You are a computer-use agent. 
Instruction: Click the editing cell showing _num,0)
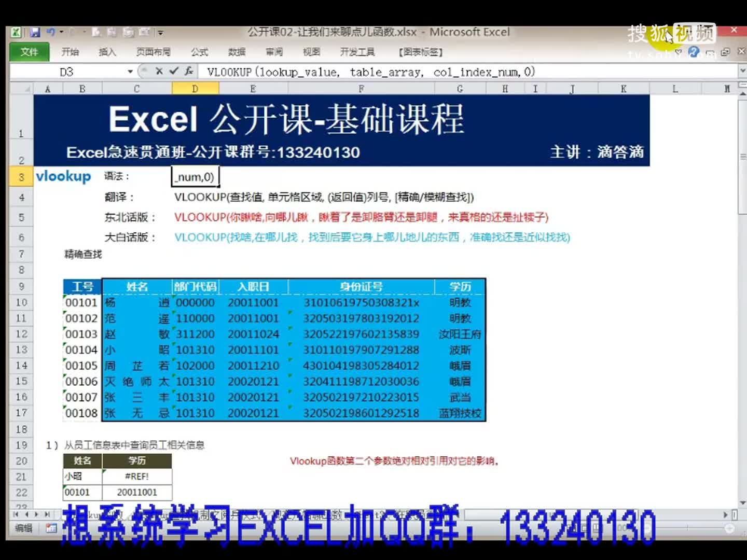[x=195, y=177]
